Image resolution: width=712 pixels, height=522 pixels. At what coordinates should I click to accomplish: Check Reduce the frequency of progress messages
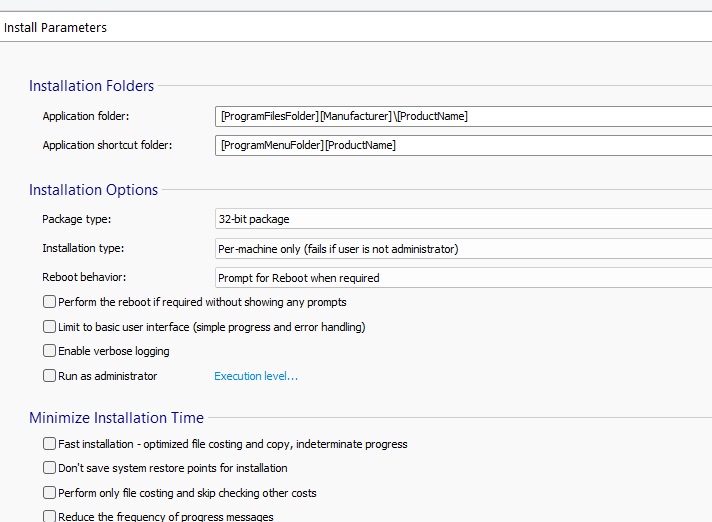[50, 516]
